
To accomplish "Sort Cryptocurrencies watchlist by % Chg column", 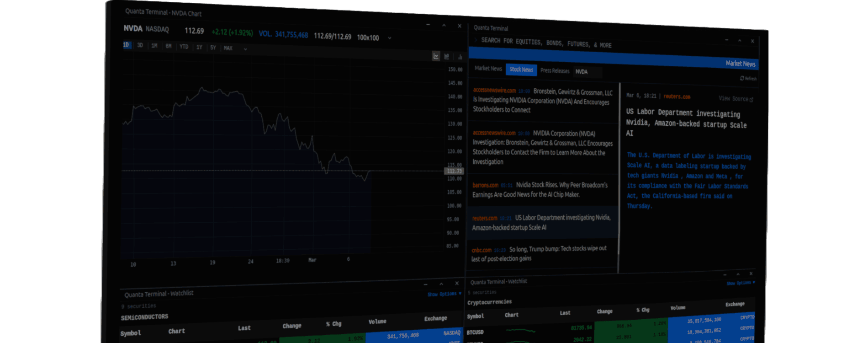I will pyautogui.click(x=643, y=310).
